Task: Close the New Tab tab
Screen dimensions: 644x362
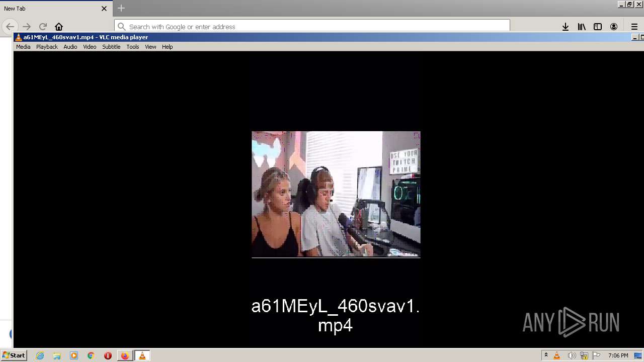Action: coord(104,9)
